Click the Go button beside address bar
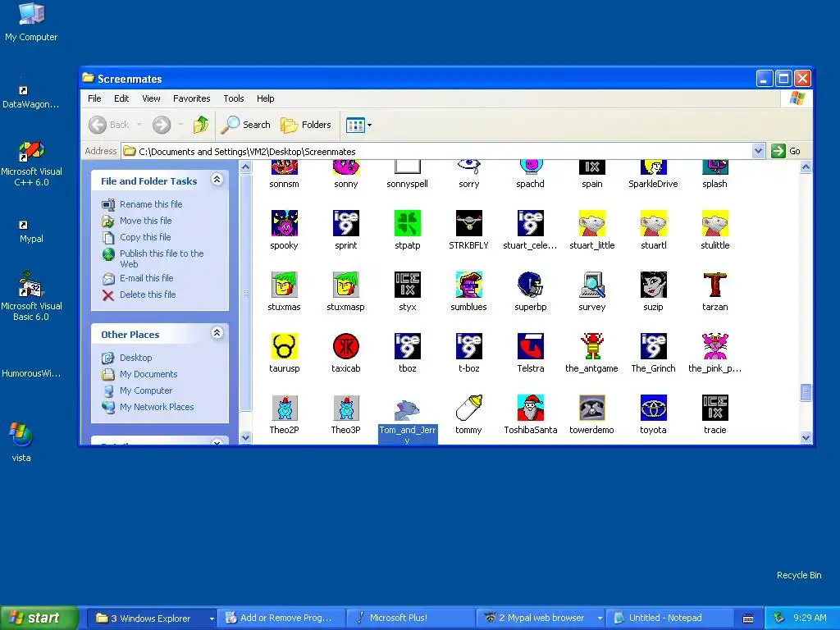840x630 pixels. 786,151
